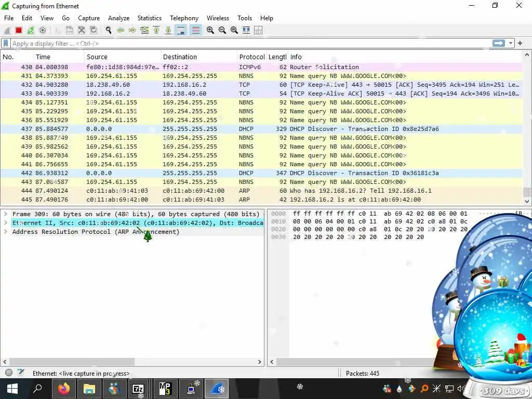The height and width of the screenshot is (399, 532).
Task: Open the Wireless menu
Action: click(218, 18)
